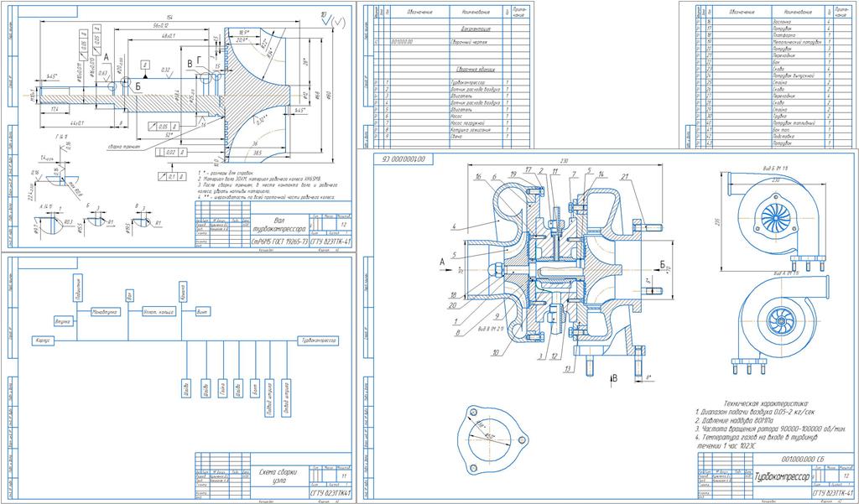The width and height of the screenshot is (859, 504).
Task: Select the 'Схема сборки узла' title block text
Action: click(279, 475)
